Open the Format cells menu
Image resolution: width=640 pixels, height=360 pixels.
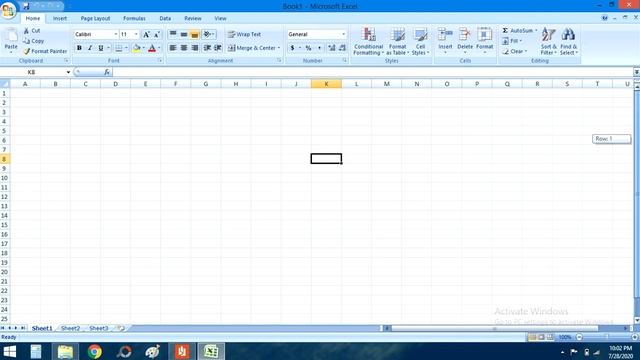(x=484, y=40)
